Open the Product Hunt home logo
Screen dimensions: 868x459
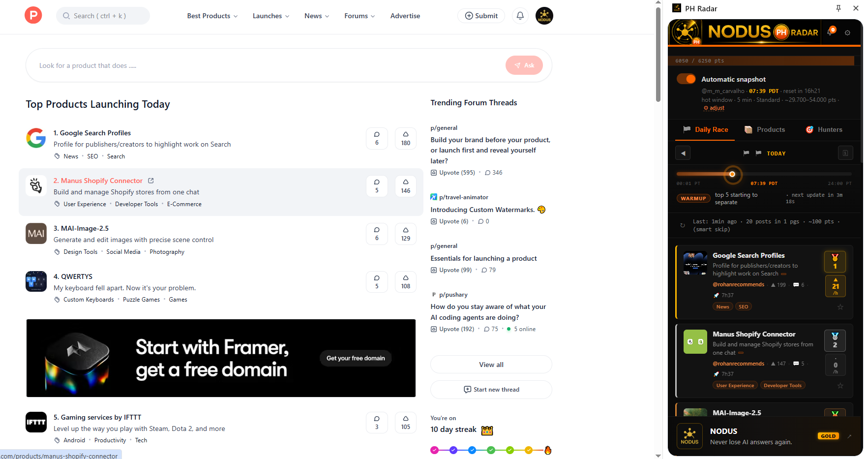(33, 16)
